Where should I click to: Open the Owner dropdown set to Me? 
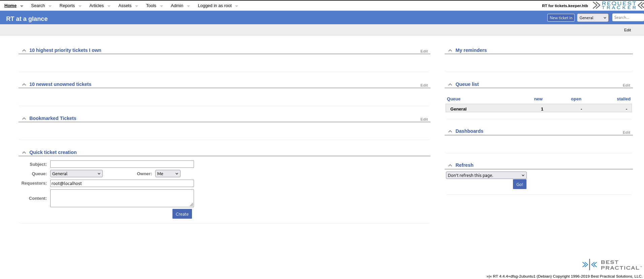[168, 174]
